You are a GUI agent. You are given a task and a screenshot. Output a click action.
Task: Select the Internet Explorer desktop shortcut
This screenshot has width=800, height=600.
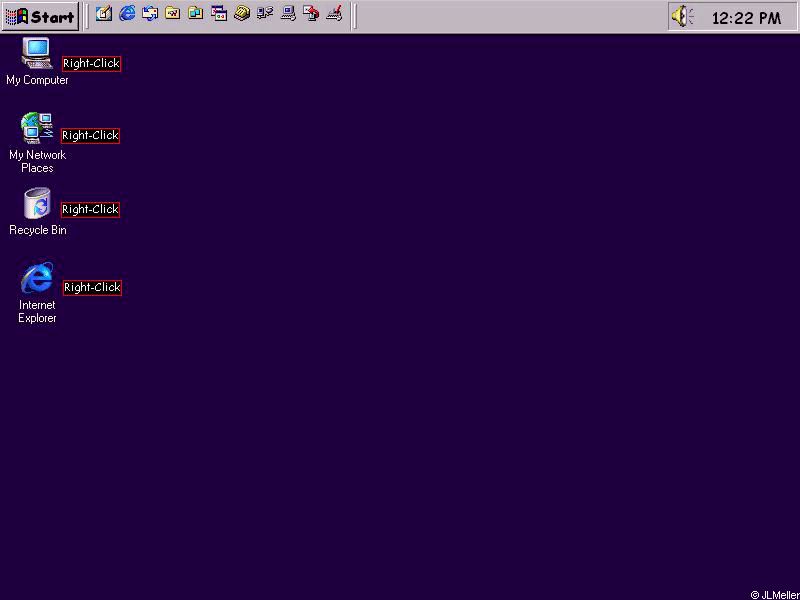(x=37, y=293)
